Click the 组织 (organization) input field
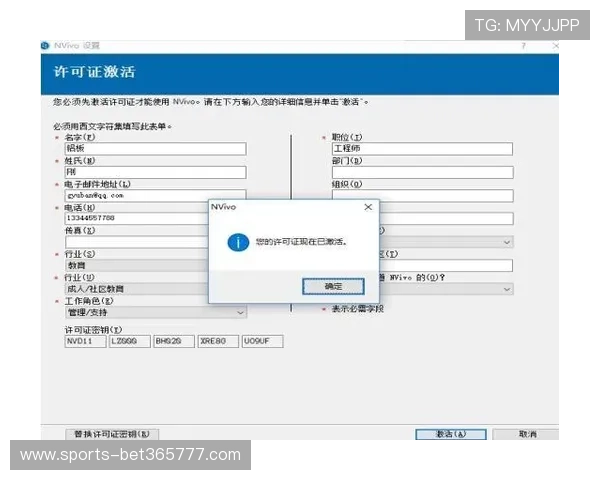The width and height of the screenshot is (600, 480). coord(422,195)
